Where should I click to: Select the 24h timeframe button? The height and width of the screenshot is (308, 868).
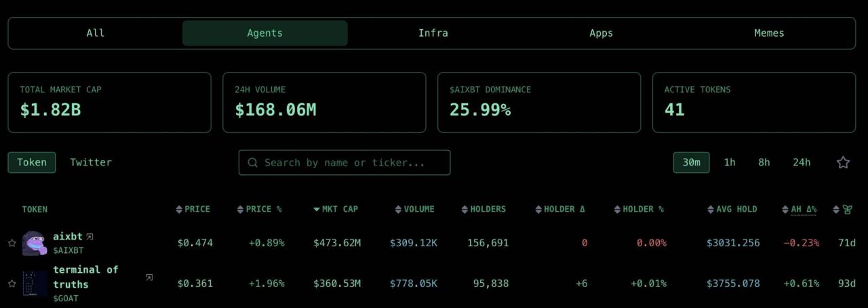coord(802,162)
